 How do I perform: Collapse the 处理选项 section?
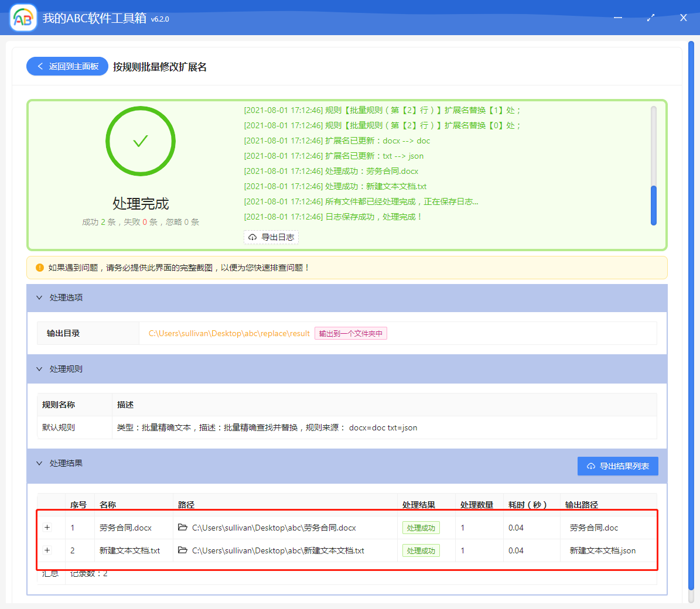(39, 297)
